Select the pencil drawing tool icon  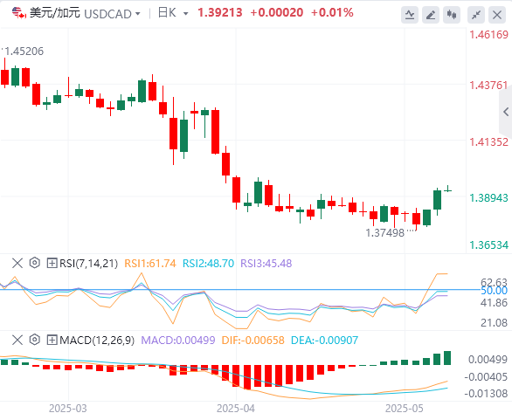point(431,15)
